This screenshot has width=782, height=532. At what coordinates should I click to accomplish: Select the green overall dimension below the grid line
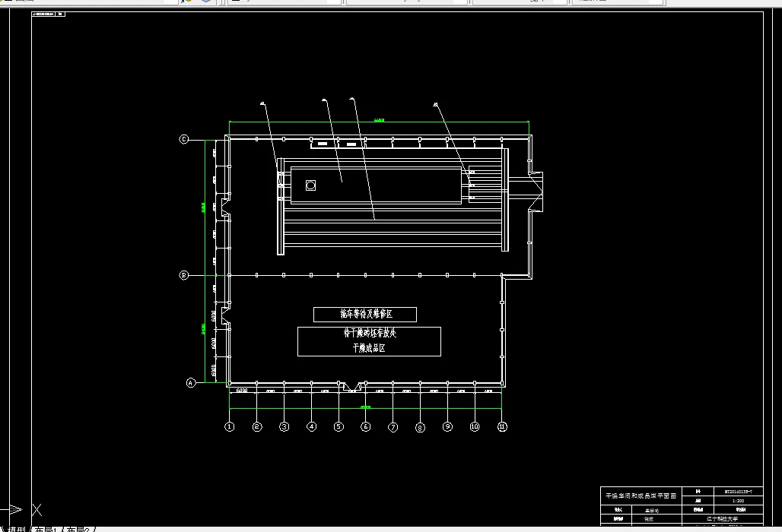pos(366,408)
